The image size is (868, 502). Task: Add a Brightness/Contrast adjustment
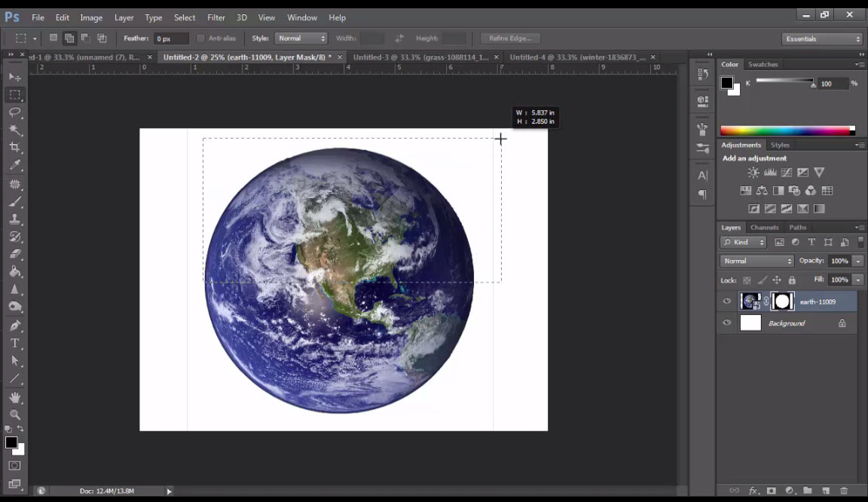[752, 172]
